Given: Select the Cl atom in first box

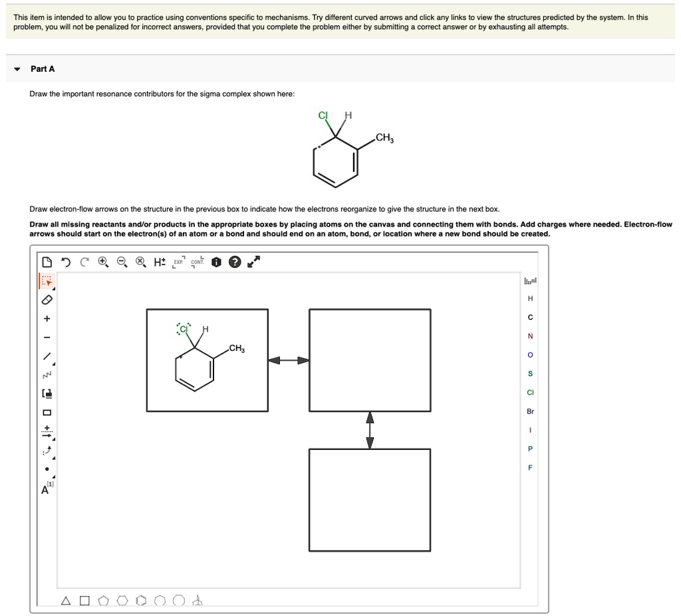Looking at the screenshot, I should pos(184,329).
